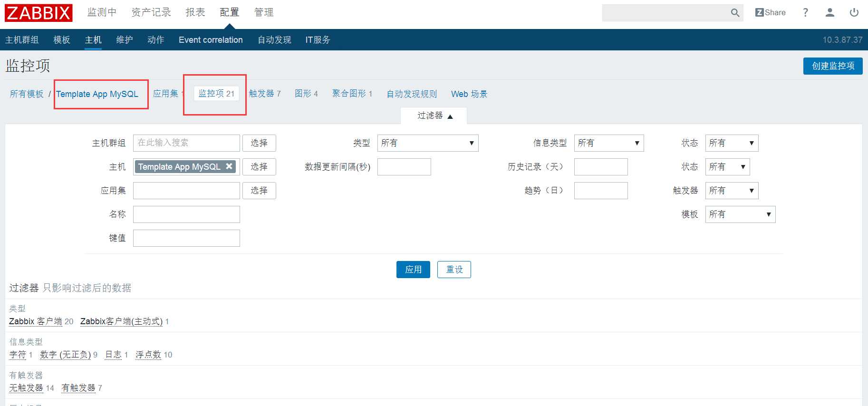This screenshot has height=406, width=868.
Task: Open the 配置 top menu
Action: [230, 12]
